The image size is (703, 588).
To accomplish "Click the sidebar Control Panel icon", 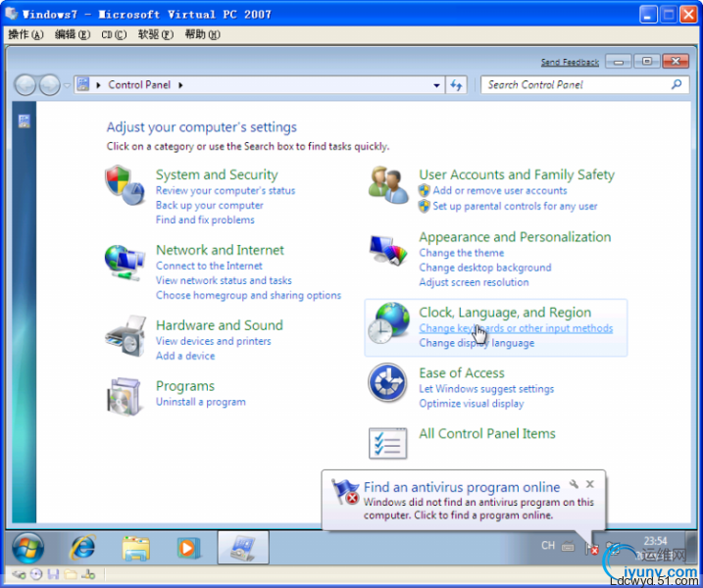I will click(x=25, y=121).
